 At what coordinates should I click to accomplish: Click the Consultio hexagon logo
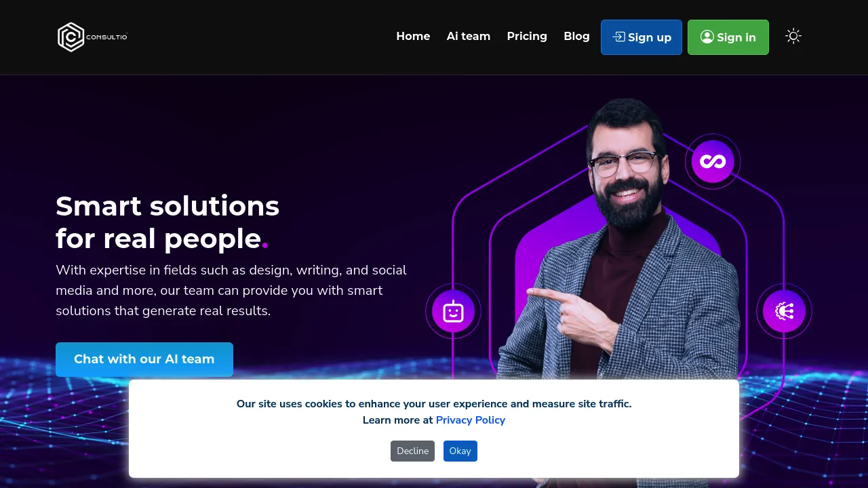coord(71,37)
